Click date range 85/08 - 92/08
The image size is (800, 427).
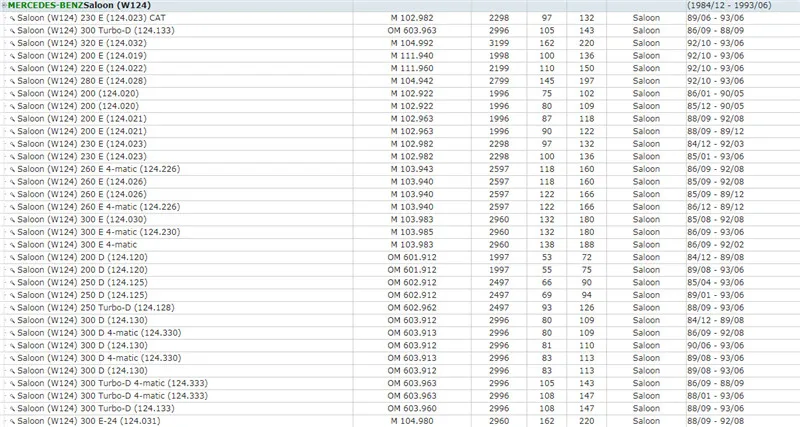pyautogui.click(x=715, y=220)
